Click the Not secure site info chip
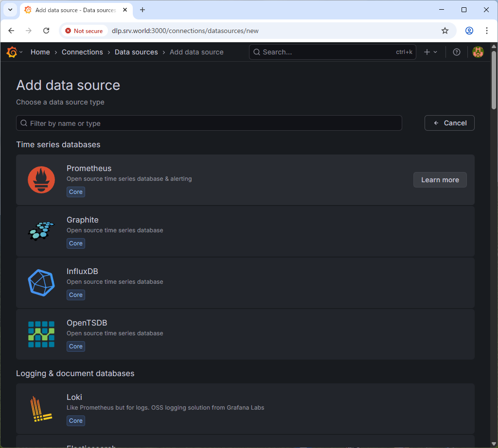 coord(84,31)
